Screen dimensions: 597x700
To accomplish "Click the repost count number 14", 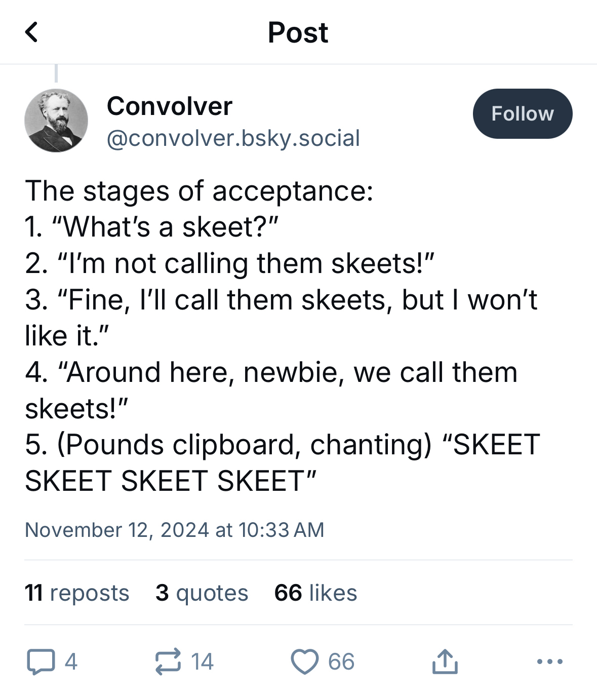I will [203, 662].
